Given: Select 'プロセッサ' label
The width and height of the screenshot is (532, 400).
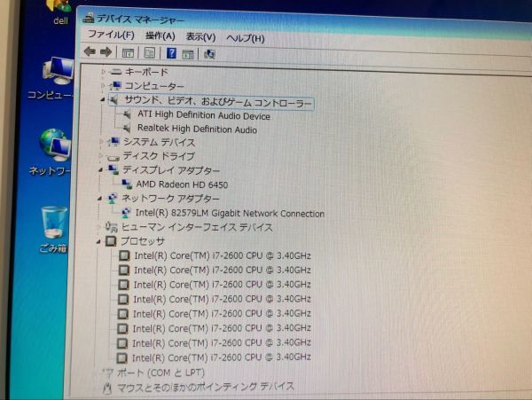Looking at the screenshot, I should pos(143,241).
